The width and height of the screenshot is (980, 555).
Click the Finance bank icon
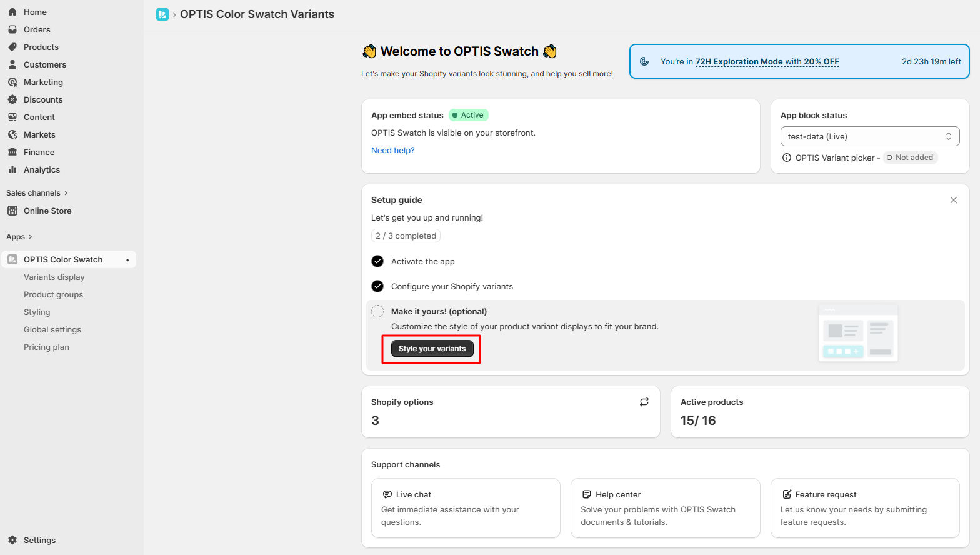pyautogui.click(x=12, y=152)
